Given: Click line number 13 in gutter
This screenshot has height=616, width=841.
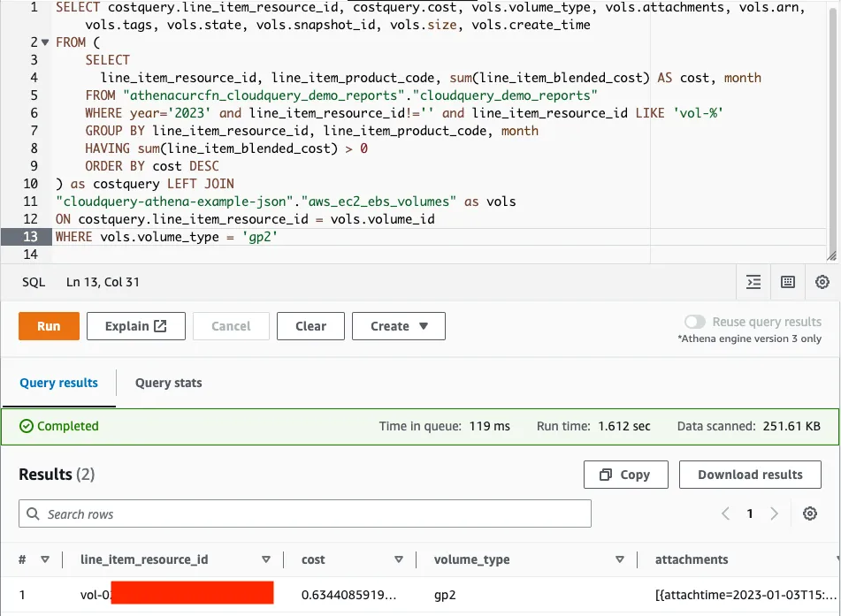Looking at the screenshot, I should point(31,237).
